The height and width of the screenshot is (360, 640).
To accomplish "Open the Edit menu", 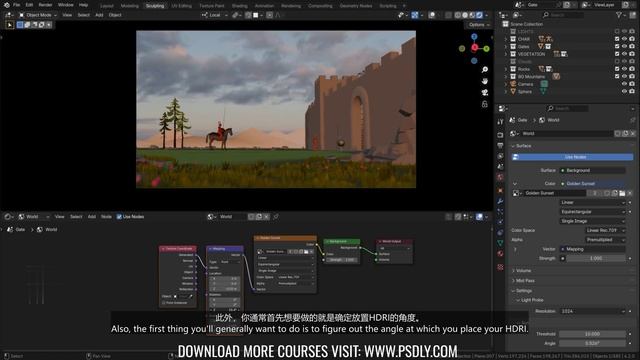I will [x=29, y=5].
